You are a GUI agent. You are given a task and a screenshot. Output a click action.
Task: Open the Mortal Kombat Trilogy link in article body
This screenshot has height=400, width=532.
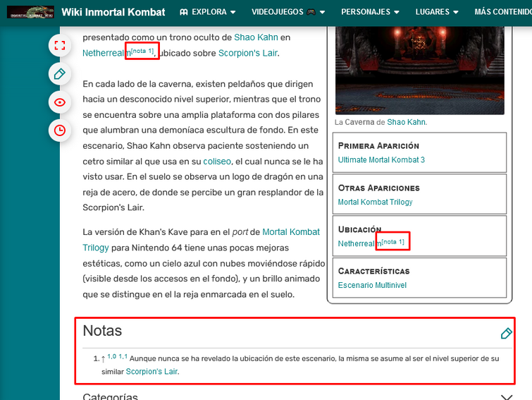pos(291,232)
